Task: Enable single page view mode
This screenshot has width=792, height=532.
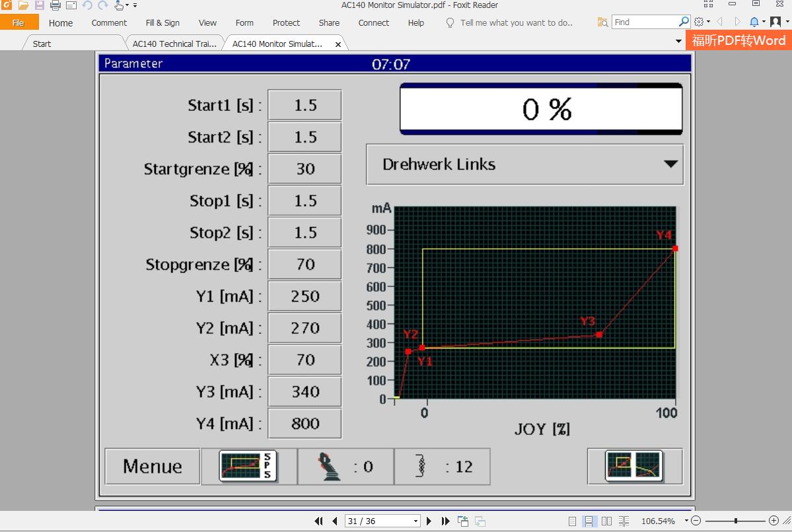Action: coord(572,521)
